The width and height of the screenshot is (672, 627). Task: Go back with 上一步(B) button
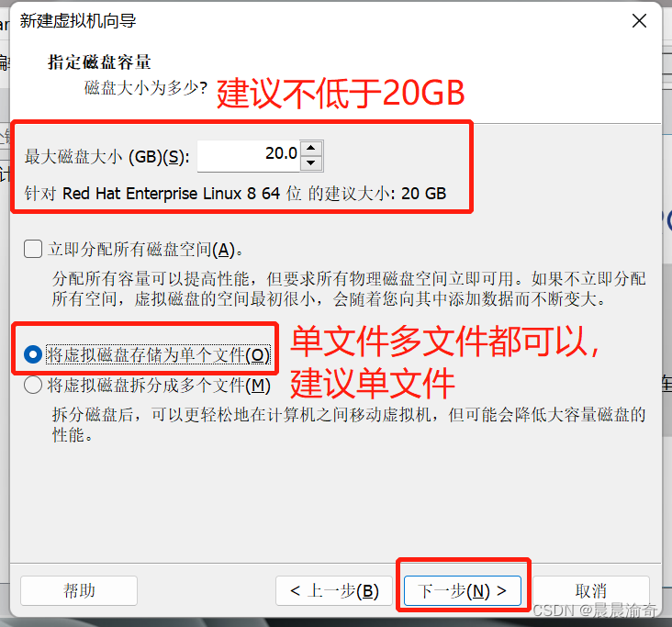tap(334, 591)
